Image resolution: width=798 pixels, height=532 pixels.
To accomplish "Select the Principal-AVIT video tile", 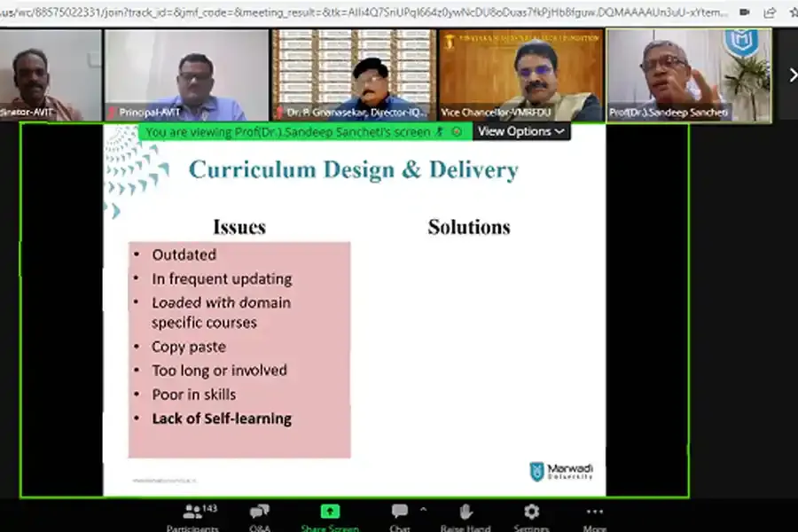I will (186, 75).
